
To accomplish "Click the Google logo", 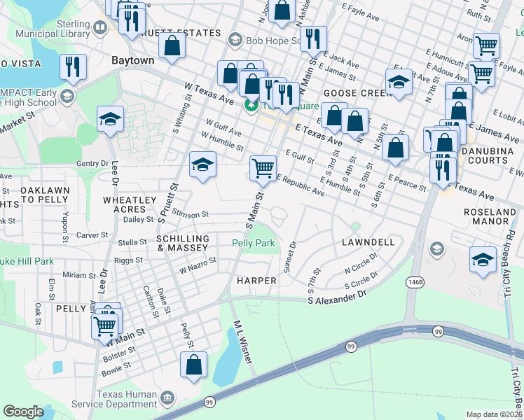I will (23, 412).
